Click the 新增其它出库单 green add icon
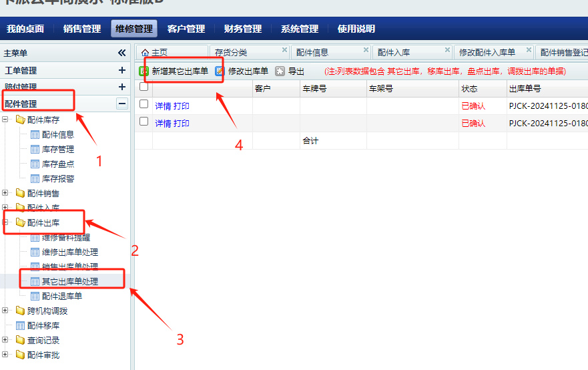 (x=143, y=71)
